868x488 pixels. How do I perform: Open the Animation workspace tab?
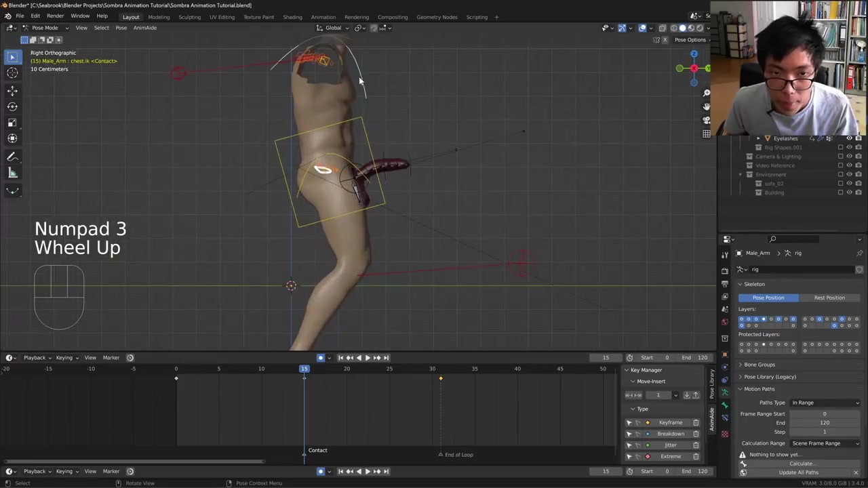point(323,17)
